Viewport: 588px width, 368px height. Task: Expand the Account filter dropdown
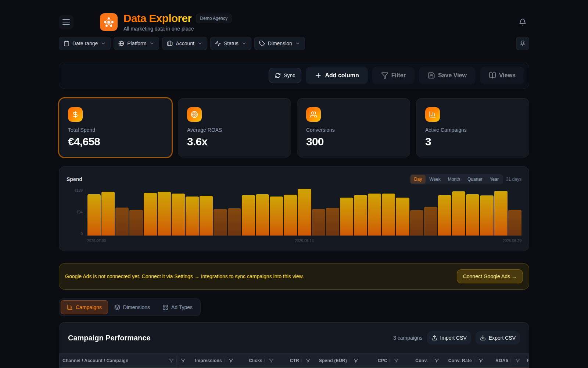click(184, 43)
